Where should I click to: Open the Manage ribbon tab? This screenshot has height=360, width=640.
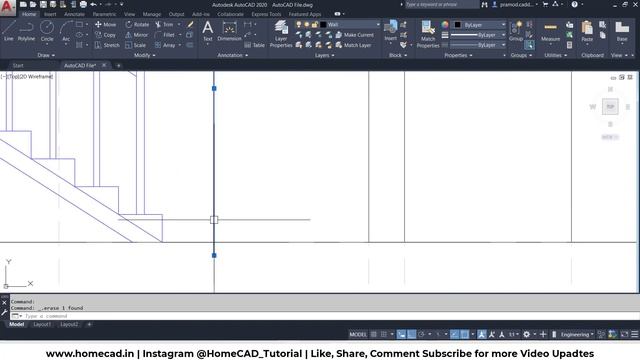point(152,14)
